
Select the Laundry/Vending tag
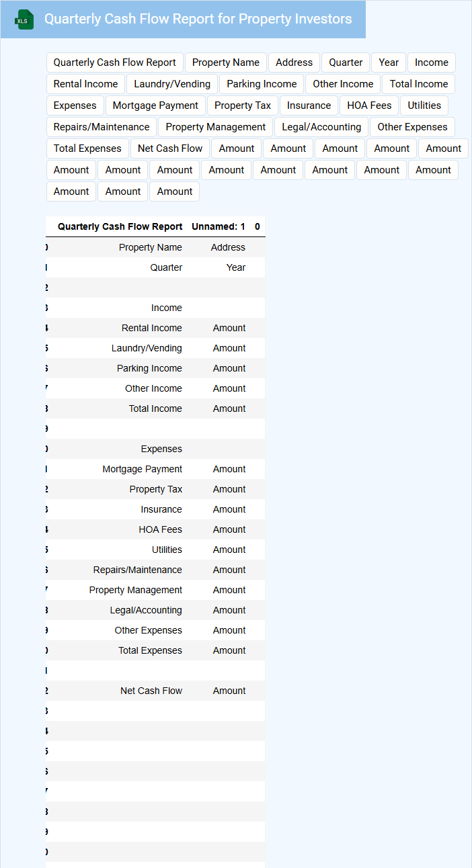pos(172,84)
